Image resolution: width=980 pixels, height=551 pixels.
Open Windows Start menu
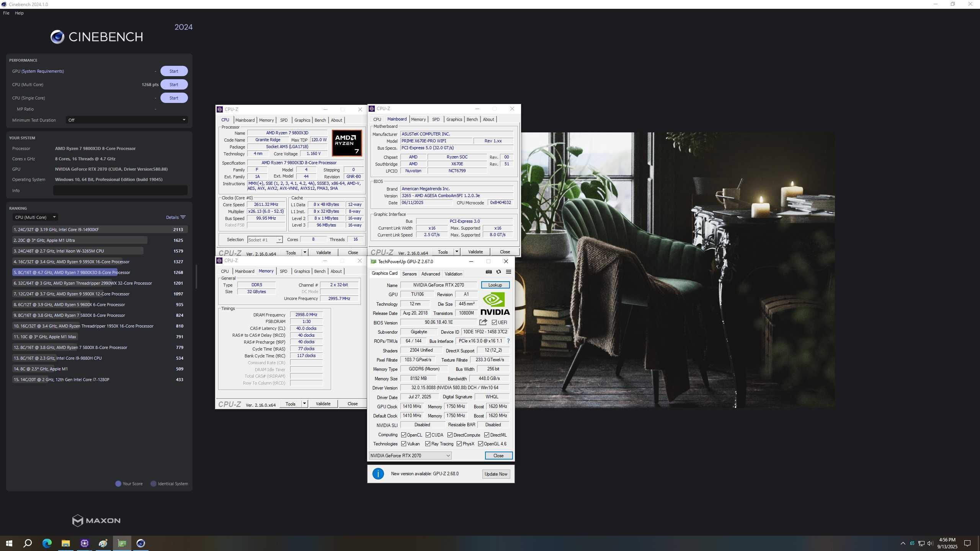pyautogui.click(x=9, y=543)
